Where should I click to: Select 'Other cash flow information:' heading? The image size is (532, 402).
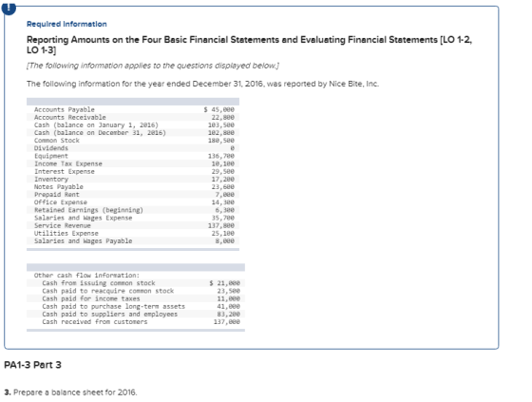[86, 276]
